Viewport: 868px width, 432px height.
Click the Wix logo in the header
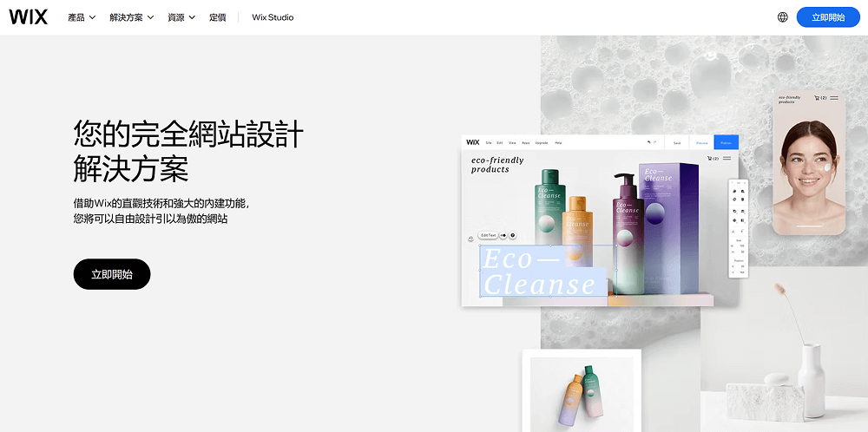pos(28,17)
